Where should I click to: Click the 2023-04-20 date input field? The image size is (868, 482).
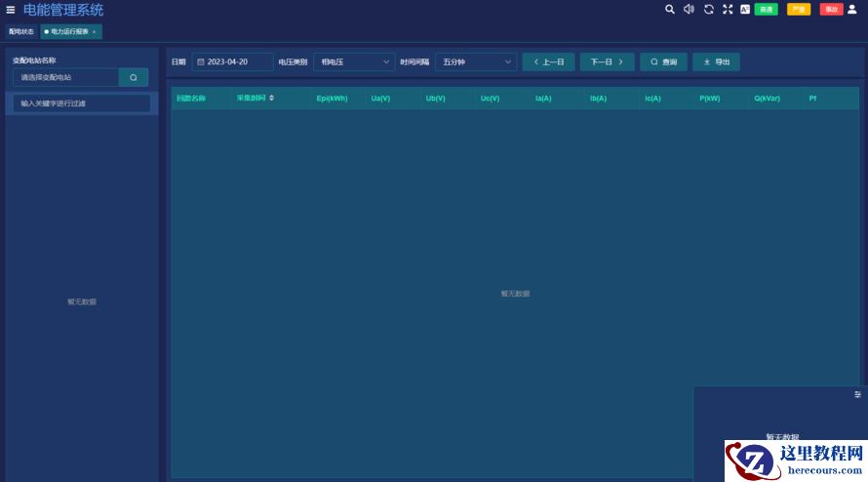pyautogui.click(x=232, y=62)
